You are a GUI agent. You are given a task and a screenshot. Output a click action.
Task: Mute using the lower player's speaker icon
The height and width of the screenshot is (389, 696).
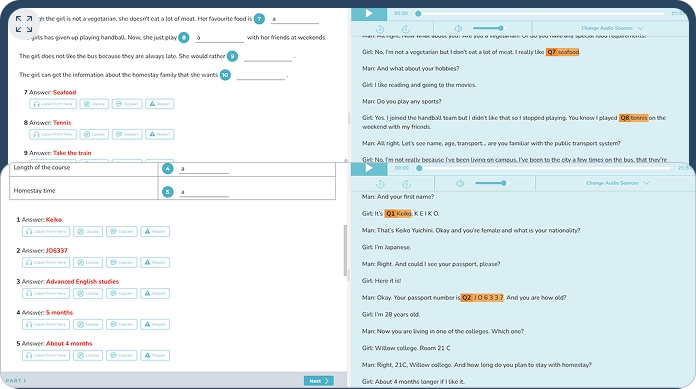point(460,183)
